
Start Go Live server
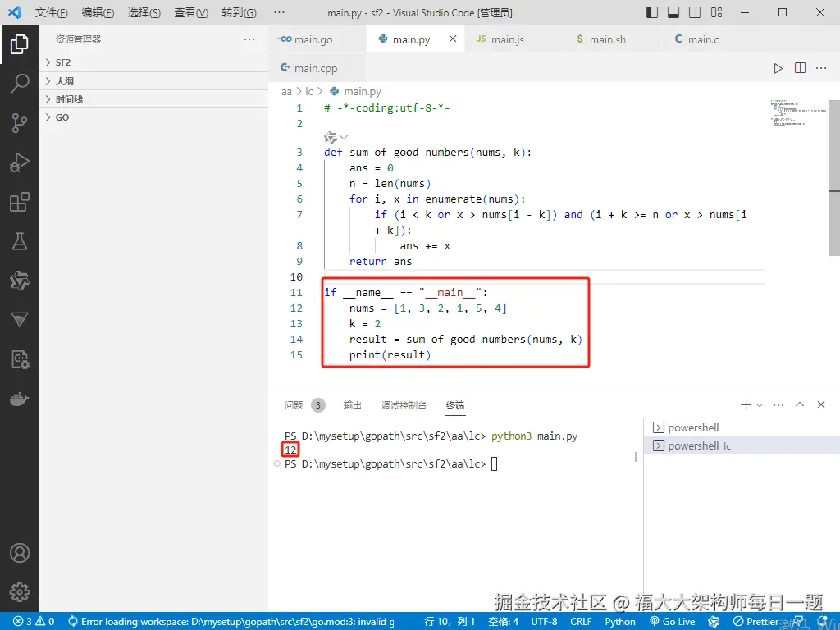pyautogui.click(x=673, y=622)
